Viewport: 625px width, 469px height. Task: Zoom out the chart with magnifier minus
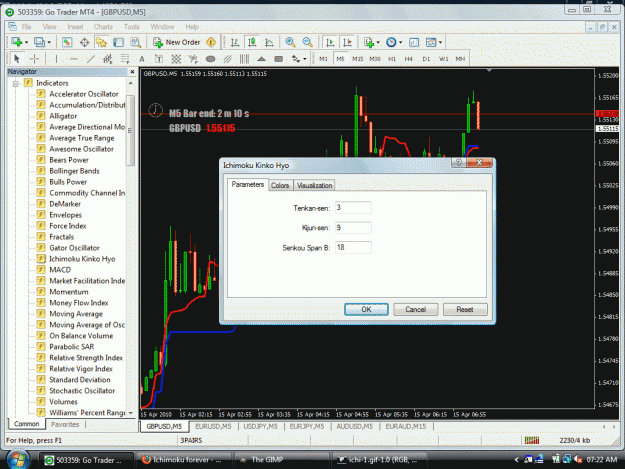tap(307, 42)
